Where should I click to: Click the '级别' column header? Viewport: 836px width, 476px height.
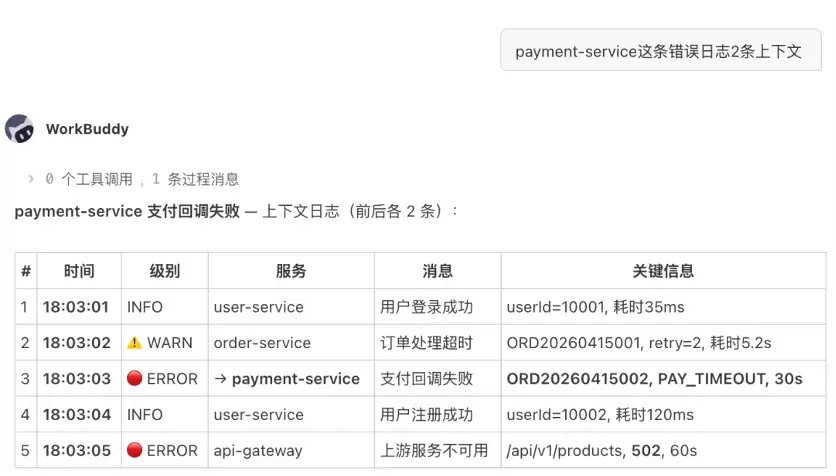click(164, 271)
